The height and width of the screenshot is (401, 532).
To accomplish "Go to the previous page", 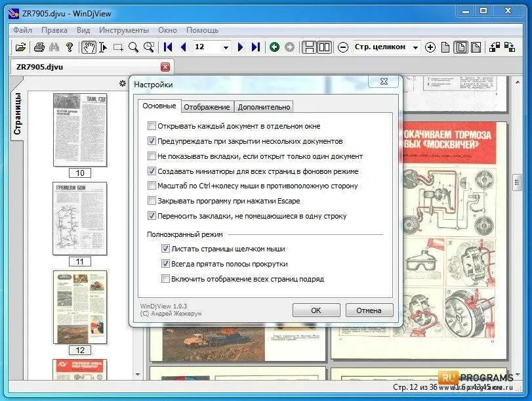I will 183,47.
